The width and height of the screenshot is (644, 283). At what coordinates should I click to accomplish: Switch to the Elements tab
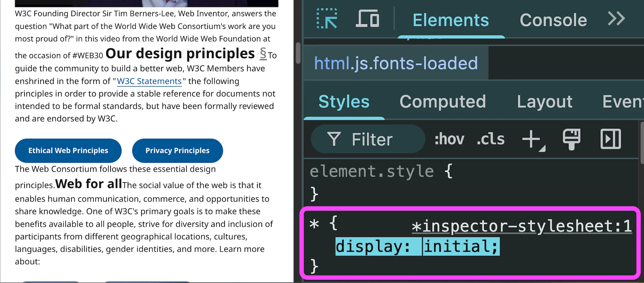tap(451, 20)
